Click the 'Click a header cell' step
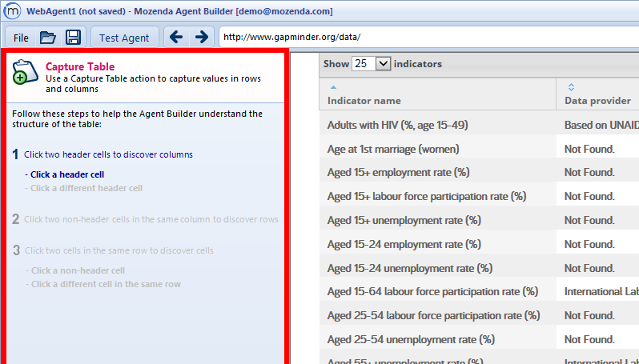 click(x=67, y=174)
